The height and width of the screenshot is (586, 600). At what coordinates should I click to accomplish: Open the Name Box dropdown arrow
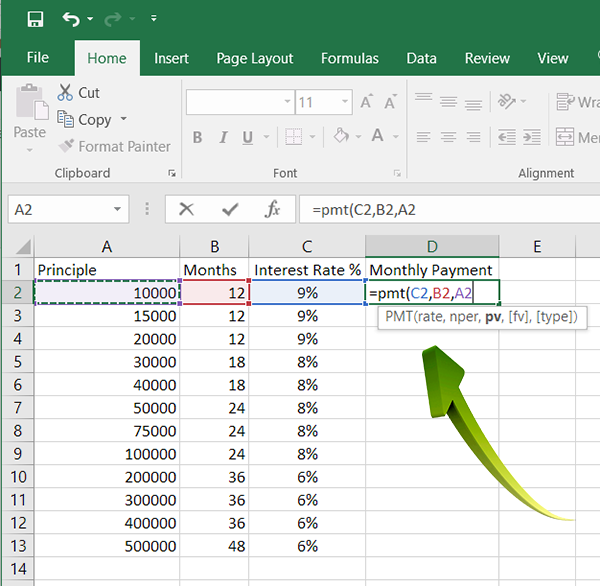117,209
